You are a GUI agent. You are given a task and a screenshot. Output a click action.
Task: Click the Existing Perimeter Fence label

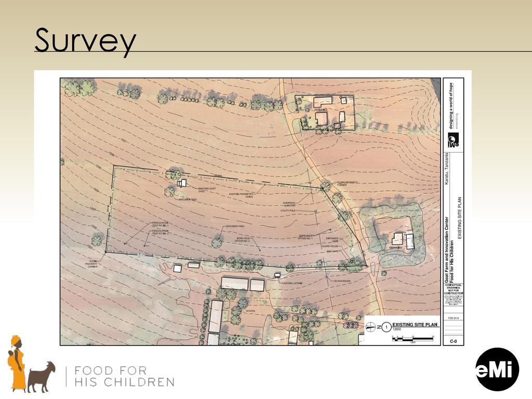tap(241, 195)
